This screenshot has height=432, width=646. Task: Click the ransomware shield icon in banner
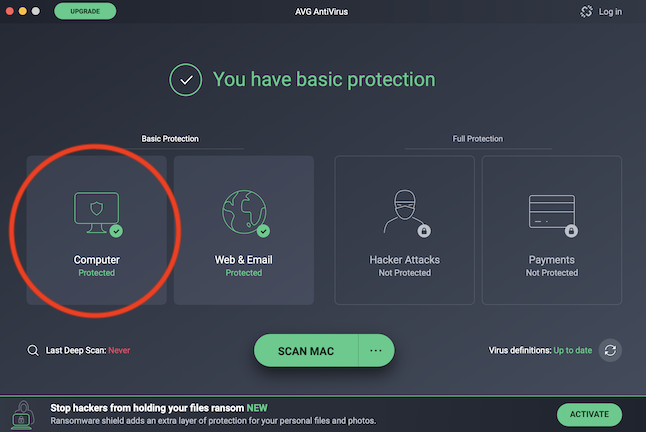21,414
